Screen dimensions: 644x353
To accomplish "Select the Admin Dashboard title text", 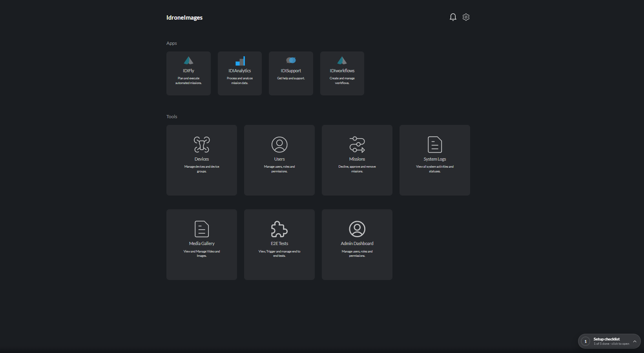I will (x=357, y=243).
